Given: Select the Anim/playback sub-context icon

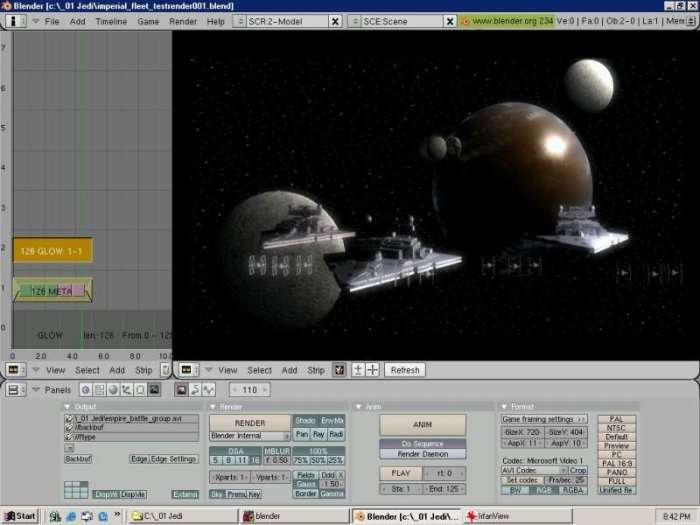Looking at the screenshot, I should (x=195, y=390).
